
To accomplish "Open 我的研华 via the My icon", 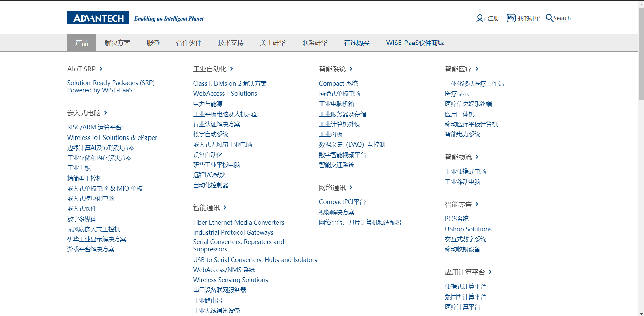I will [511, 18].
